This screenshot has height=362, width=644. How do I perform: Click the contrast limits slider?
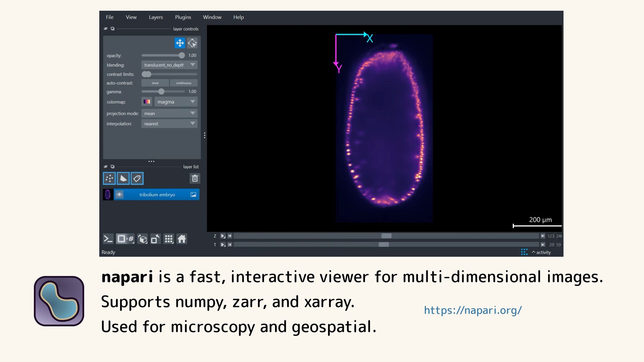coord(169,74)
